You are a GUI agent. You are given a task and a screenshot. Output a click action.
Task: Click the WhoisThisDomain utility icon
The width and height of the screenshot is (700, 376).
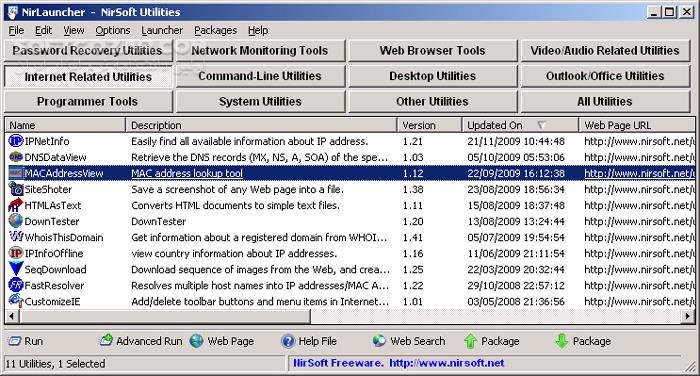click(x=16, y=237)
